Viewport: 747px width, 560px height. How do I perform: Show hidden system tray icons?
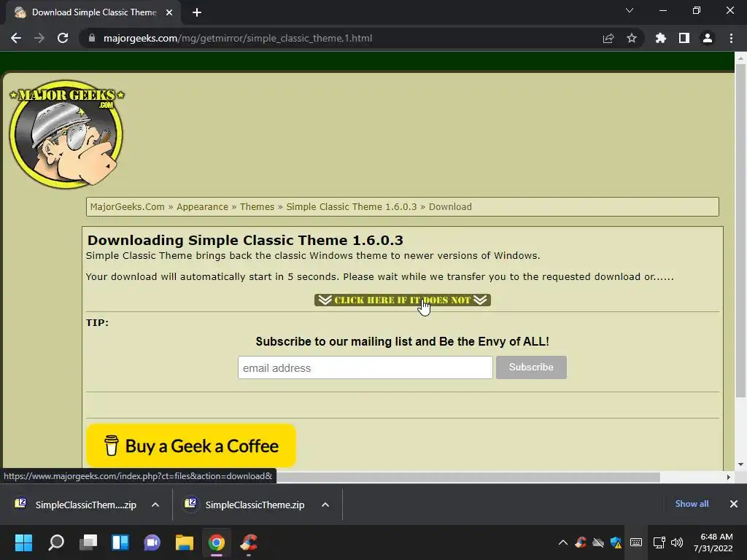click(562, 542)
